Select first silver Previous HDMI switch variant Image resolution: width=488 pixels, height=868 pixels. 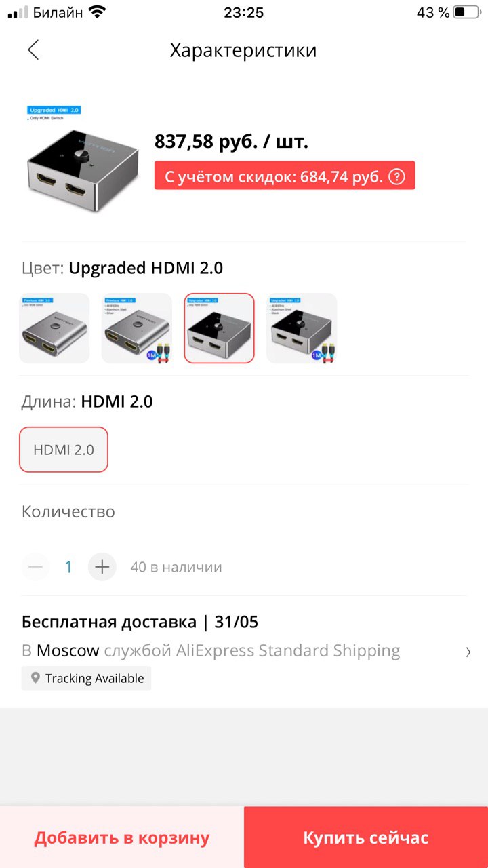point(54,328)
